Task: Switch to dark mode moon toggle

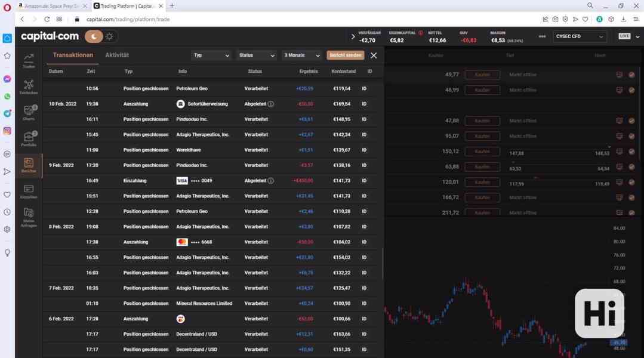Action: point(93,36)
